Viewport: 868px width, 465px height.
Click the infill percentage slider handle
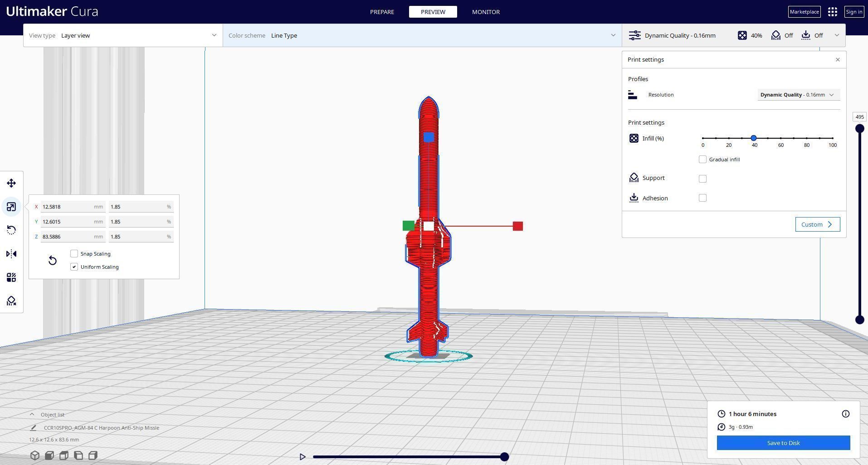[754, 138]
